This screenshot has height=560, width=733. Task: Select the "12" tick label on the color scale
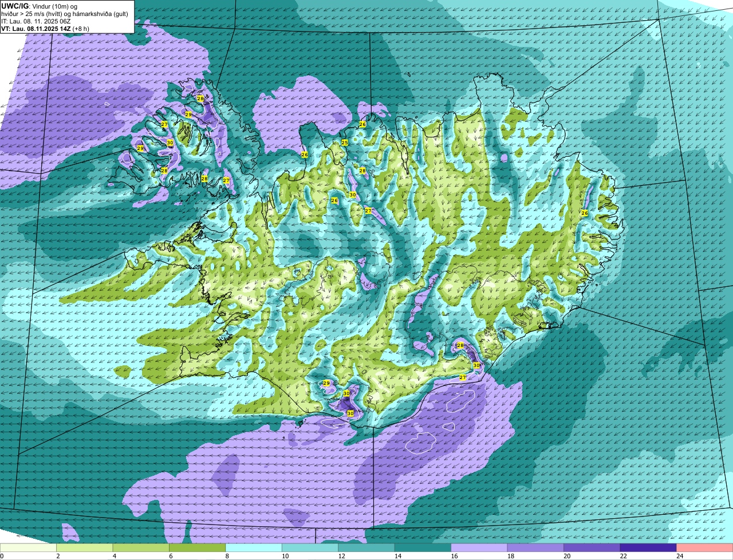coord(341,555)
